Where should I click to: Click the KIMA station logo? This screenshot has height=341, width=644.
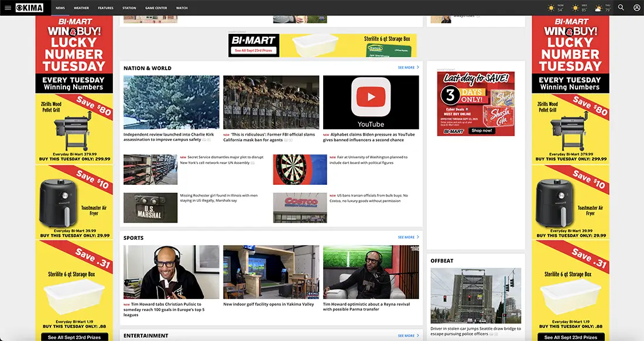pyautogui.click(x=30, y=8)
